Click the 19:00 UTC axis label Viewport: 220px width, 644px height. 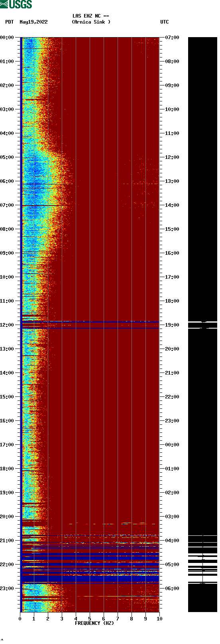(x=172, y=325)
